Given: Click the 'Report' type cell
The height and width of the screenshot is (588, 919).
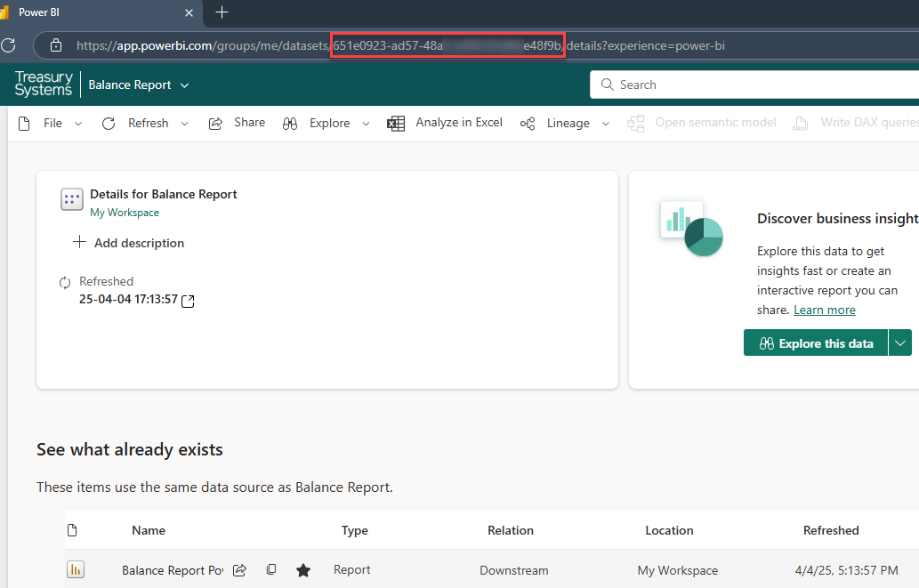Looking at the screenshot, I should click(351, 570).
